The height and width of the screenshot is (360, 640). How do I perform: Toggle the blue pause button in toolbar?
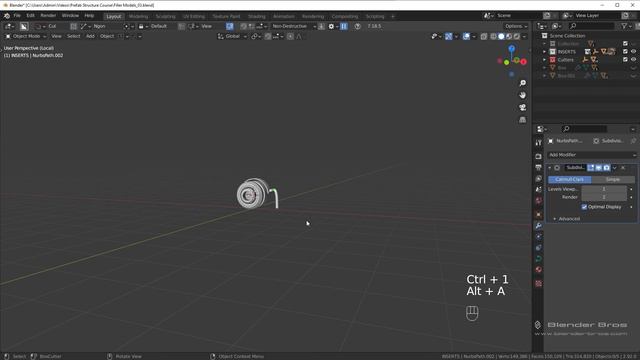(344, 26)
